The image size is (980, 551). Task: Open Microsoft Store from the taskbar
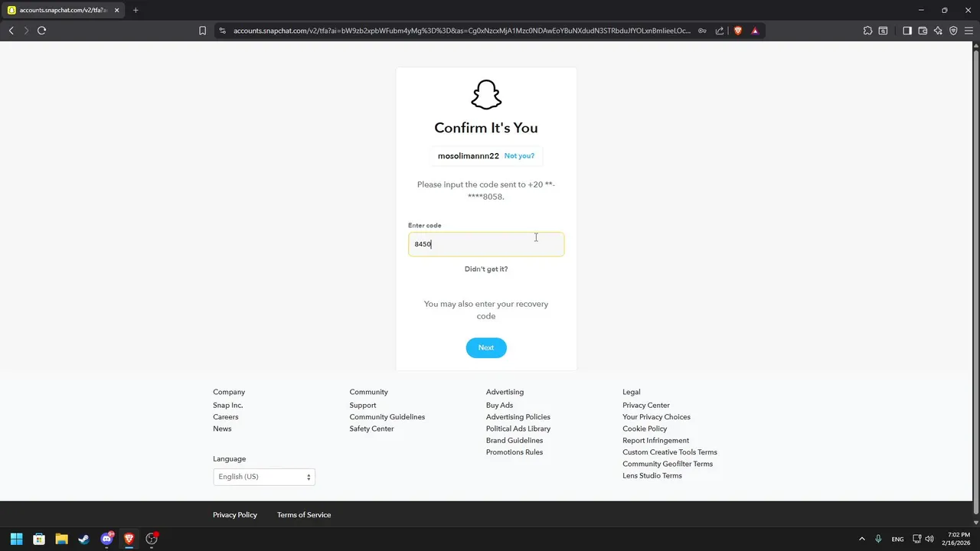[x=39, y=539]
